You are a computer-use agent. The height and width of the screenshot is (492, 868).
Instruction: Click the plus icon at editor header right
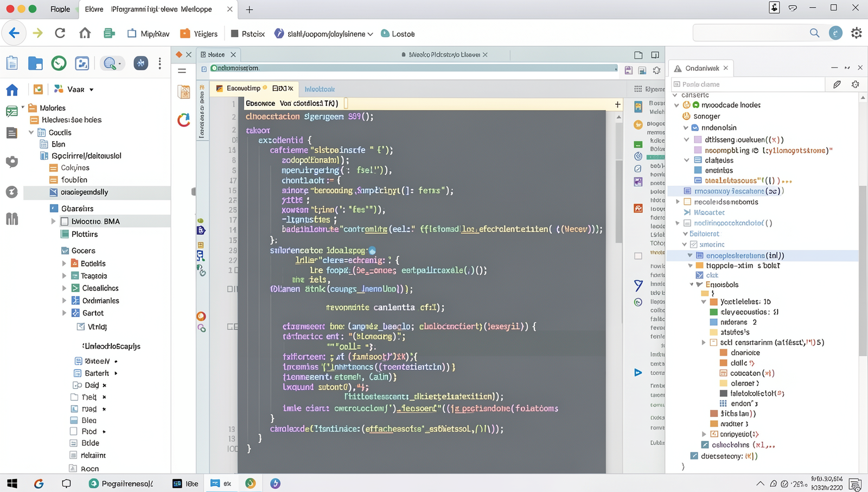pos(617,104)
